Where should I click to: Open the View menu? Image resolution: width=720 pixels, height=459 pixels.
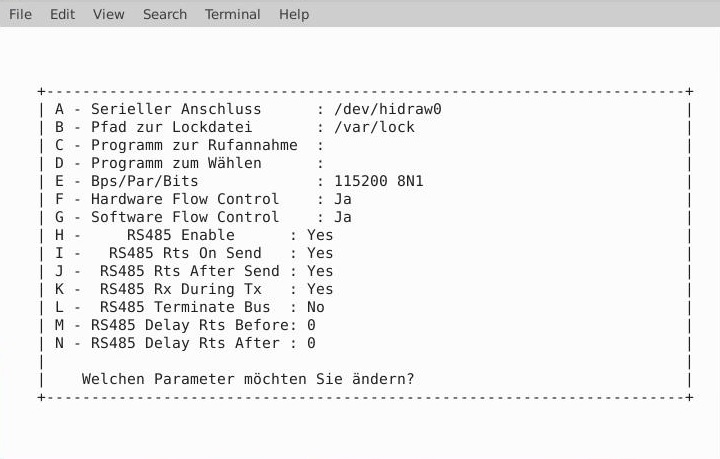click(x=108, y=14)
